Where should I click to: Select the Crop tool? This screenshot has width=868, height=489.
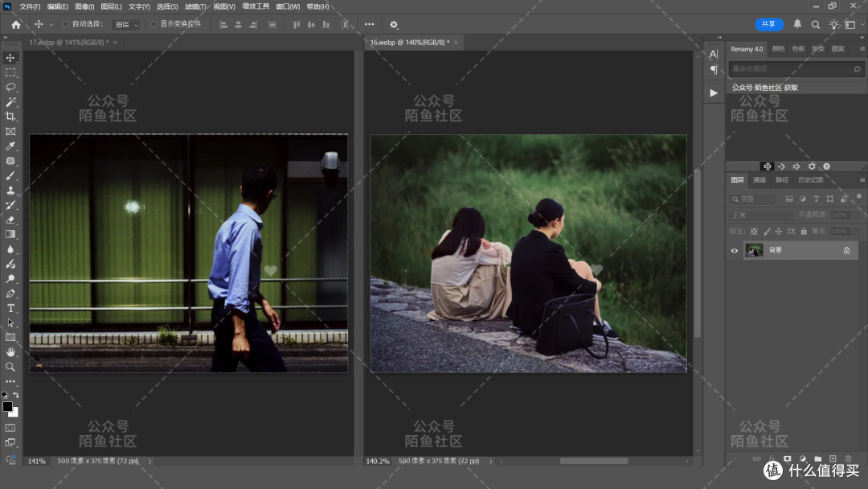click(10, 117)
